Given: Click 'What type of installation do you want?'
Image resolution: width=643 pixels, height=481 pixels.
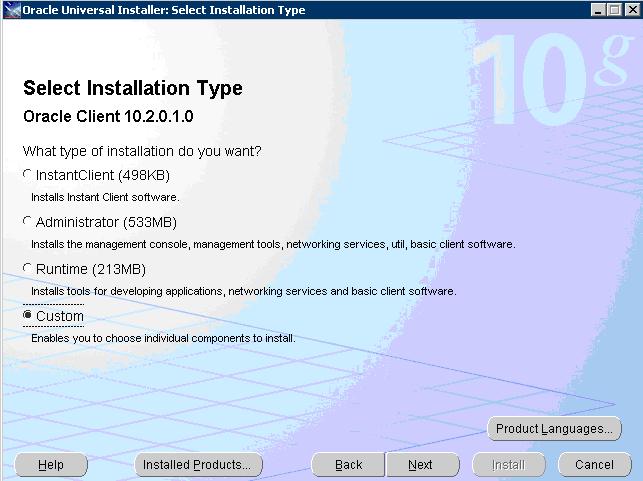Looking at the screenshot, I should 142,151.
